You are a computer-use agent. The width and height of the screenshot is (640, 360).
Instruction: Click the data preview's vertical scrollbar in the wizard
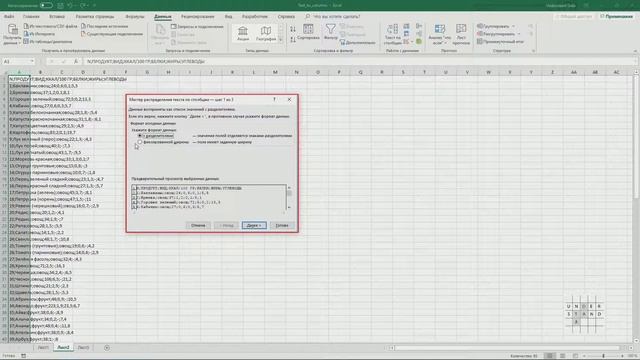[289, 198]
